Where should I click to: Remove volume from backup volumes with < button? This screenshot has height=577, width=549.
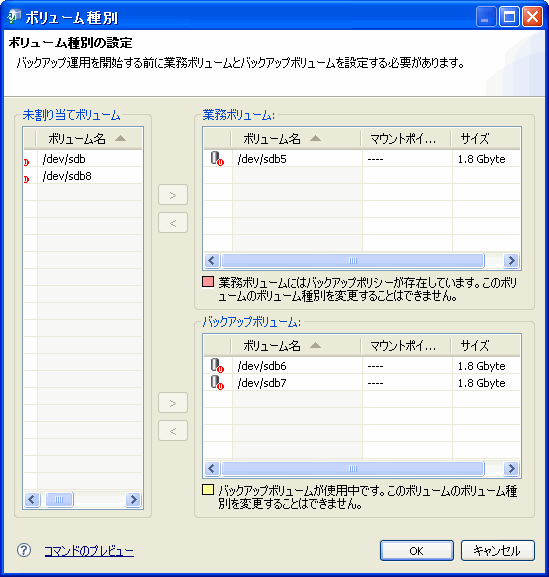[x=173, y=431]
